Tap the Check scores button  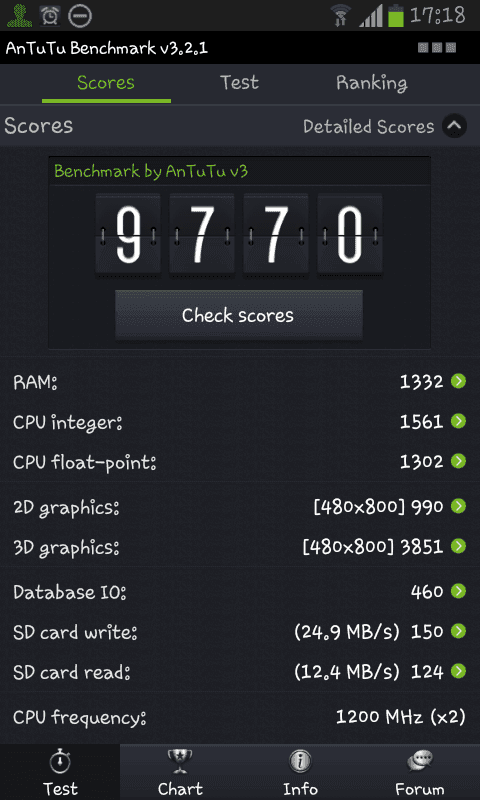point(239,315)
